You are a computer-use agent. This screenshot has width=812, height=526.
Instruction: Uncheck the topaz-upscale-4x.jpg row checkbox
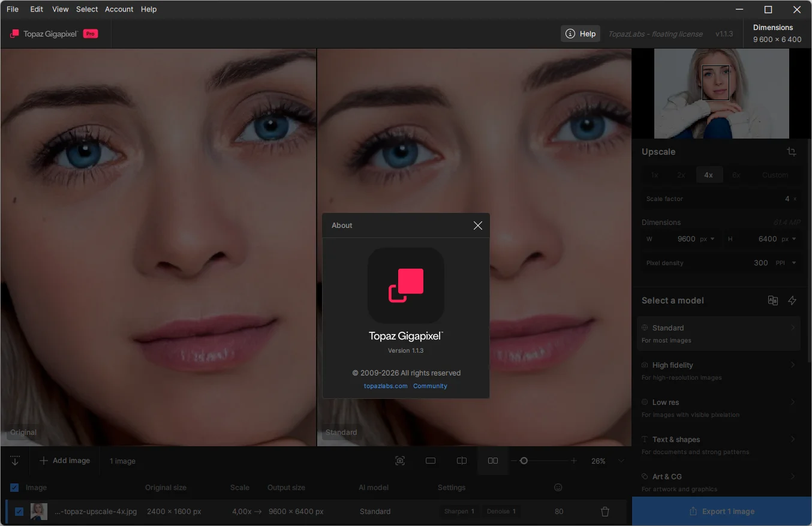[19, 512]
